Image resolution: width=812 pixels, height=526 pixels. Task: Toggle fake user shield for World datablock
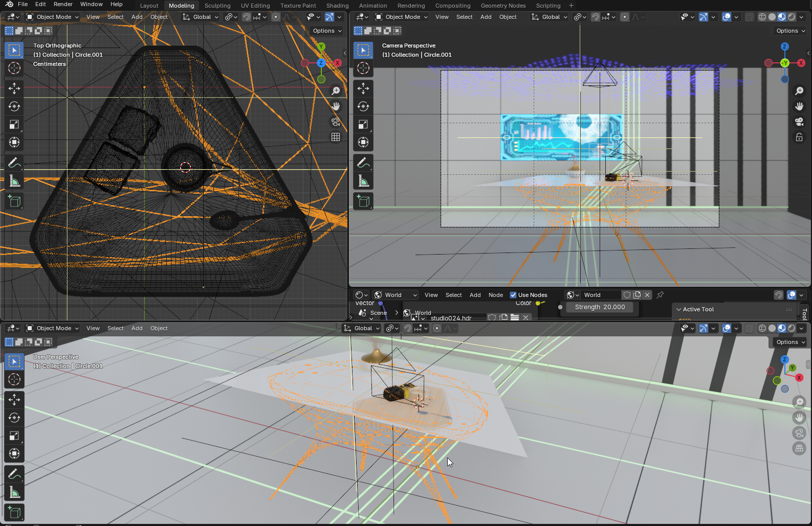627,295
